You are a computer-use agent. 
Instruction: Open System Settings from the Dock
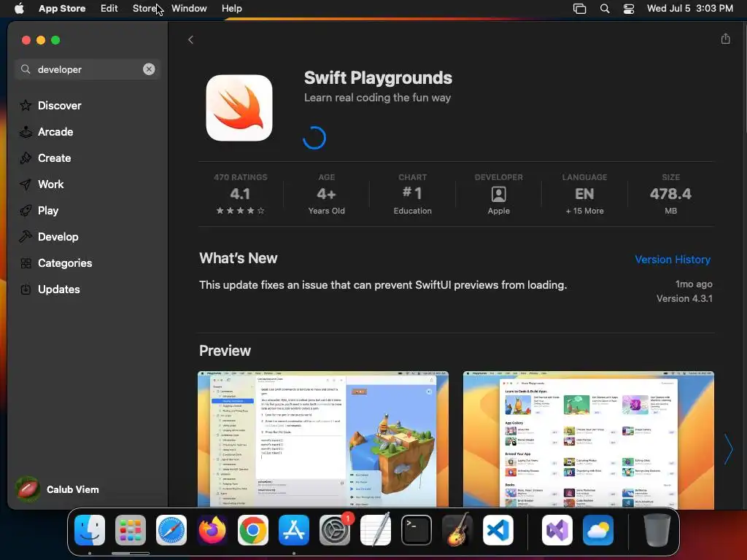335,530
